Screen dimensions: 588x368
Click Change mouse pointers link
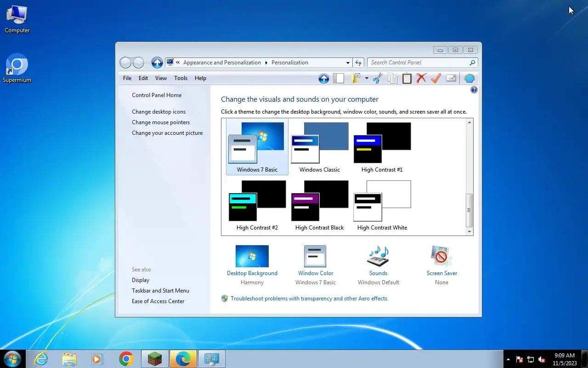(x=161, y=122)
